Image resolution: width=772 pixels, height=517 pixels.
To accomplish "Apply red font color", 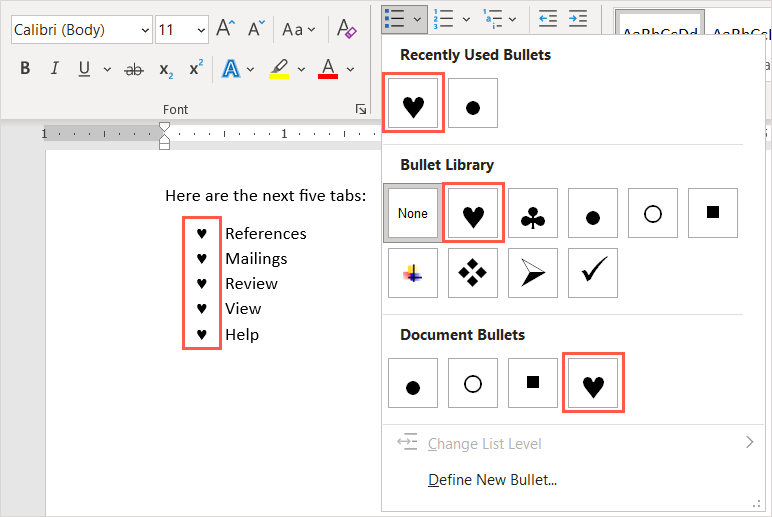I will tap(328, 69).
